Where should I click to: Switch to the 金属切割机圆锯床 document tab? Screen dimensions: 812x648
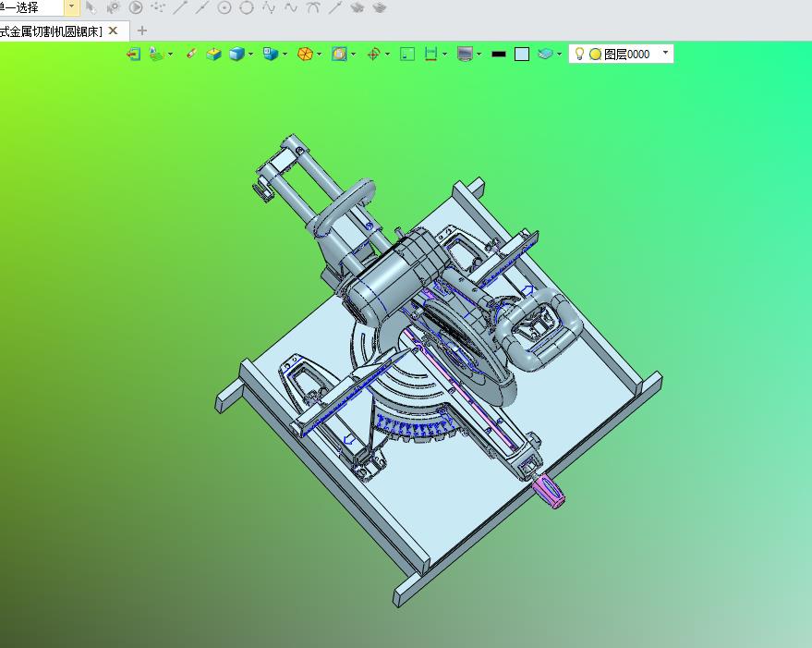(x=51, y=31)
